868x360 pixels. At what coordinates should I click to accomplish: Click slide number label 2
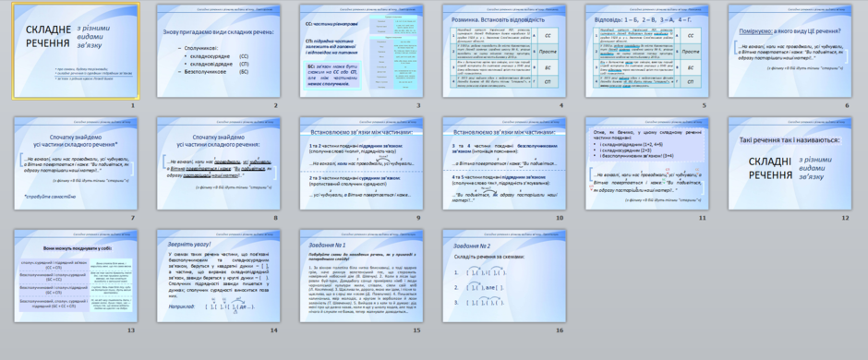(x=276, y=105)
